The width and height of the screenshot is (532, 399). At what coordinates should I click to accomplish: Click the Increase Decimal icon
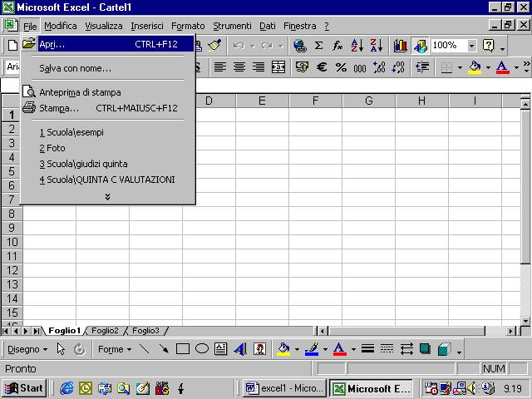click(x=379, y=66)
